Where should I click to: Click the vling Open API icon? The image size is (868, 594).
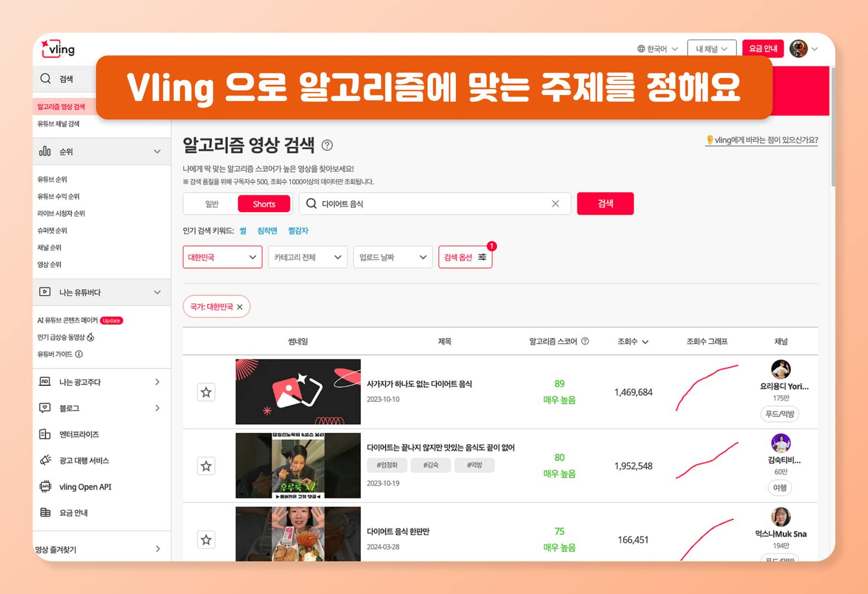45,486
